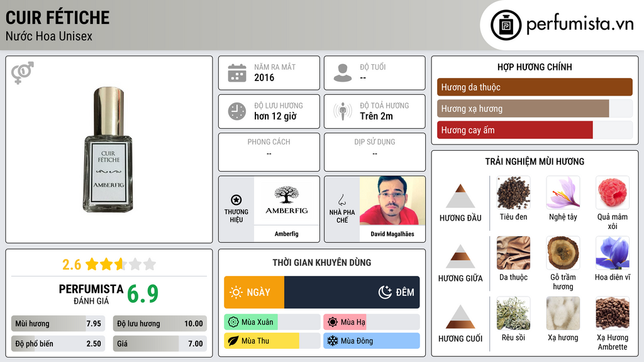
Task: Click the sillage value Trên 2m
Action: click(376, 116)
